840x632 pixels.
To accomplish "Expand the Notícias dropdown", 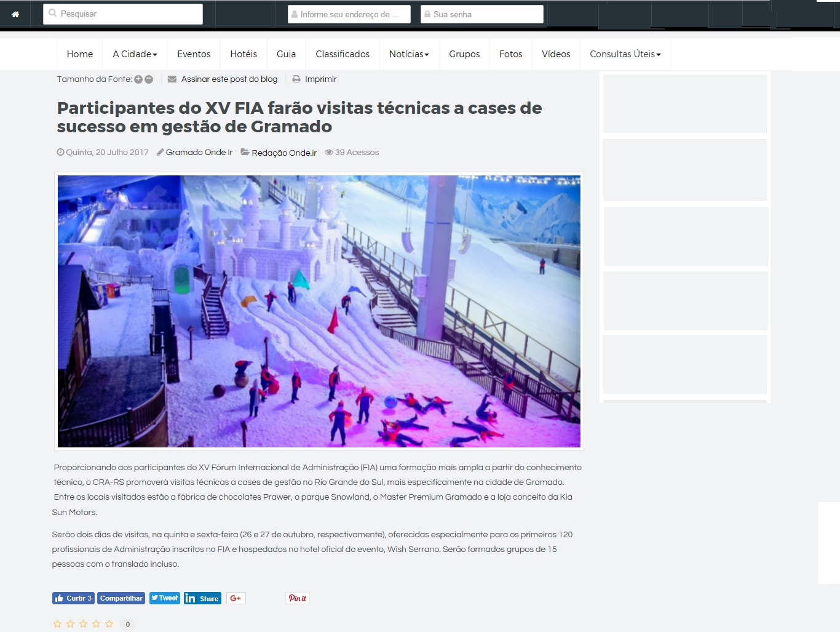I will [409, 54].
